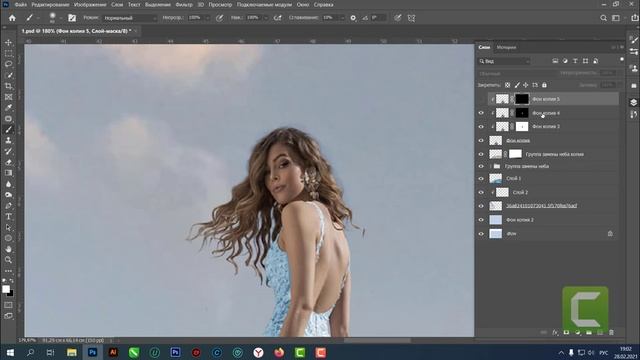
Task: Select the Magic Wand selection tool
Action: (x=8, y=75)
